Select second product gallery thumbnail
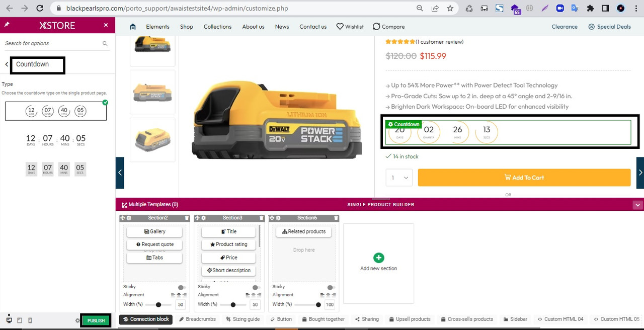The image size is (644, 330). tap(152, 92)
